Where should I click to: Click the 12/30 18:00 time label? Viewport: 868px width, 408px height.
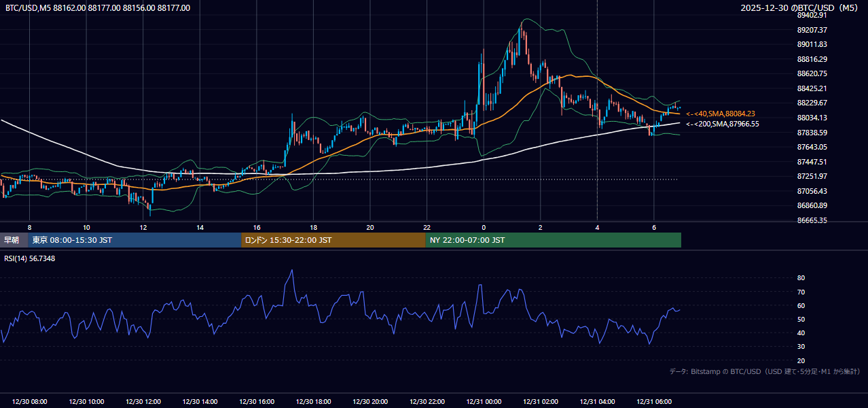[x=313, y=402]
